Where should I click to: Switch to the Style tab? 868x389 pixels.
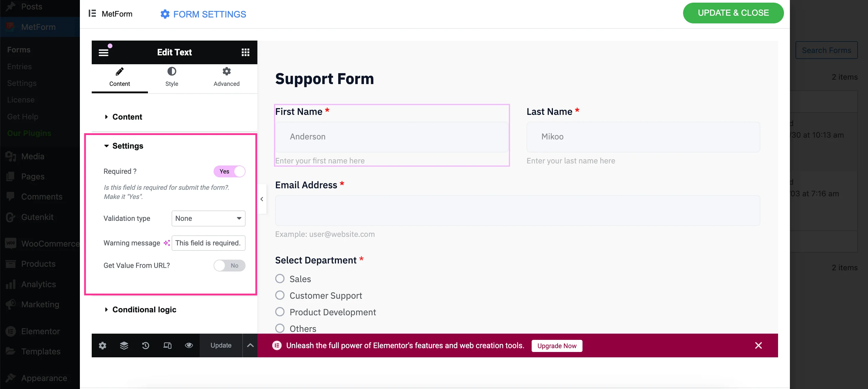pyautogui.click(x=172, y=77)
